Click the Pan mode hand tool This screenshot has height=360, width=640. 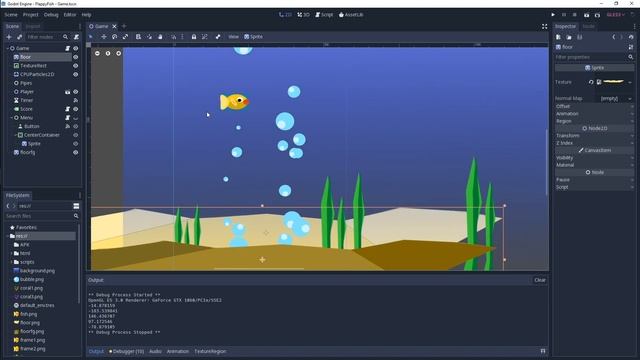coord(160,37)
